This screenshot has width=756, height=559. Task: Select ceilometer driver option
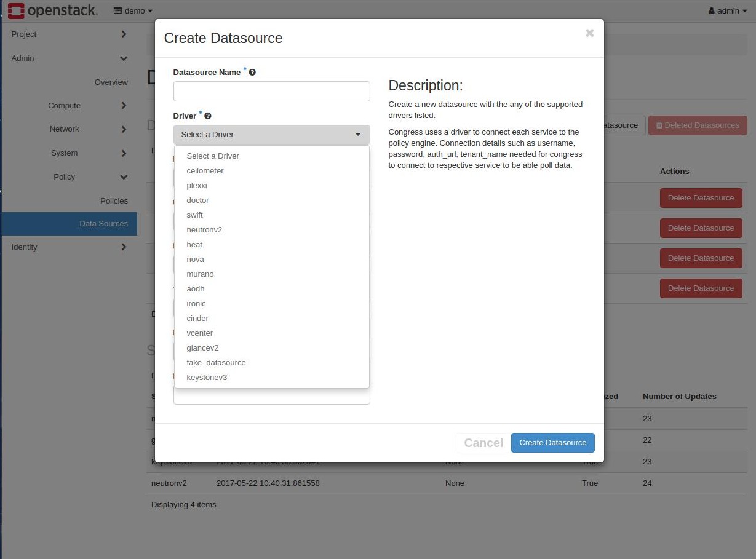[271, 171]
